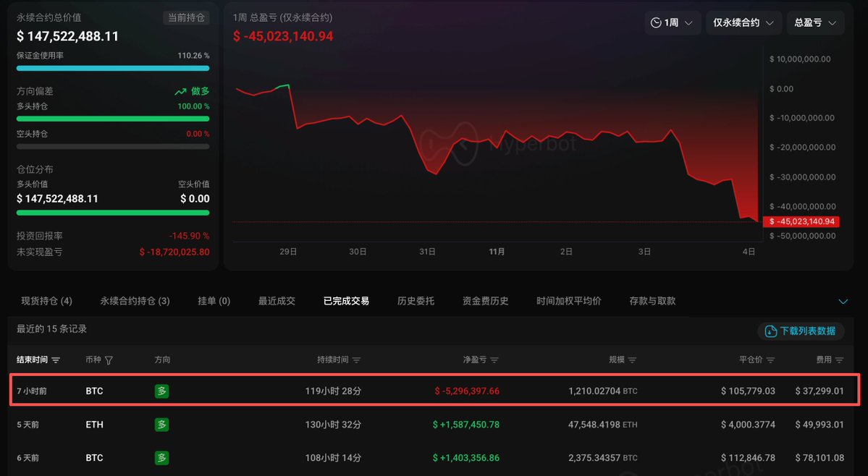Click the +1,403,356.86 profit cell
Image resolution: width=868 pixels, height=476 pixels.
click(465, 458)
